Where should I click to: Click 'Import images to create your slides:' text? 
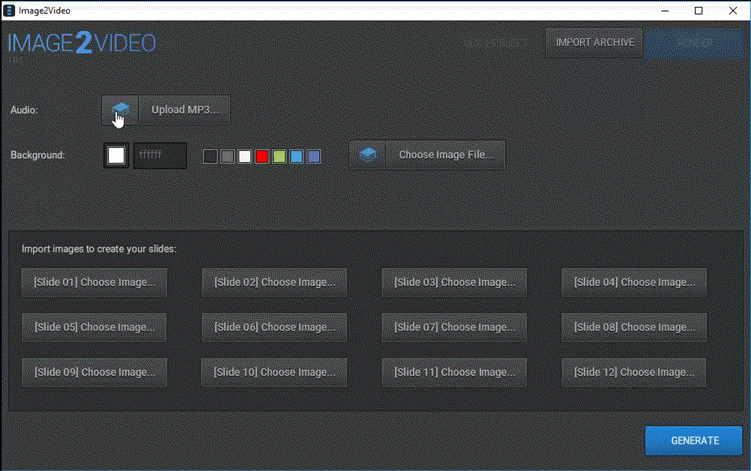pos(99,249)
